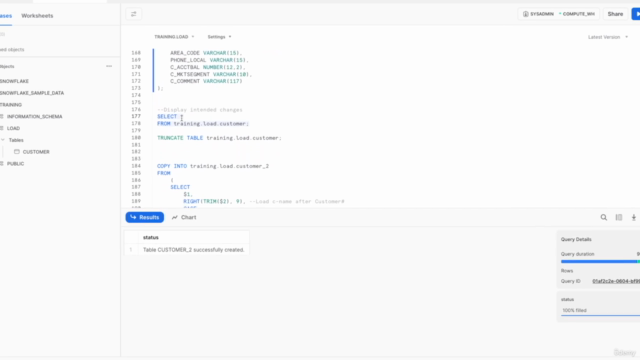
Task: Click the query duration progress bar
Action: coord(600,262)
